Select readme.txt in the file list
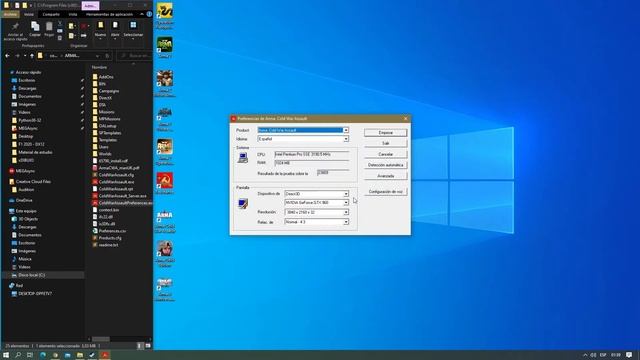Viewport: 640px width, 360px height. 108,245
